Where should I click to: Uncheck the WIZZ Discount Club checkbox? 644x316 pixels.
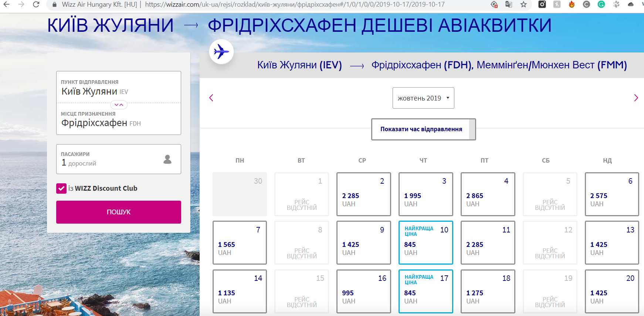(61, 188)
